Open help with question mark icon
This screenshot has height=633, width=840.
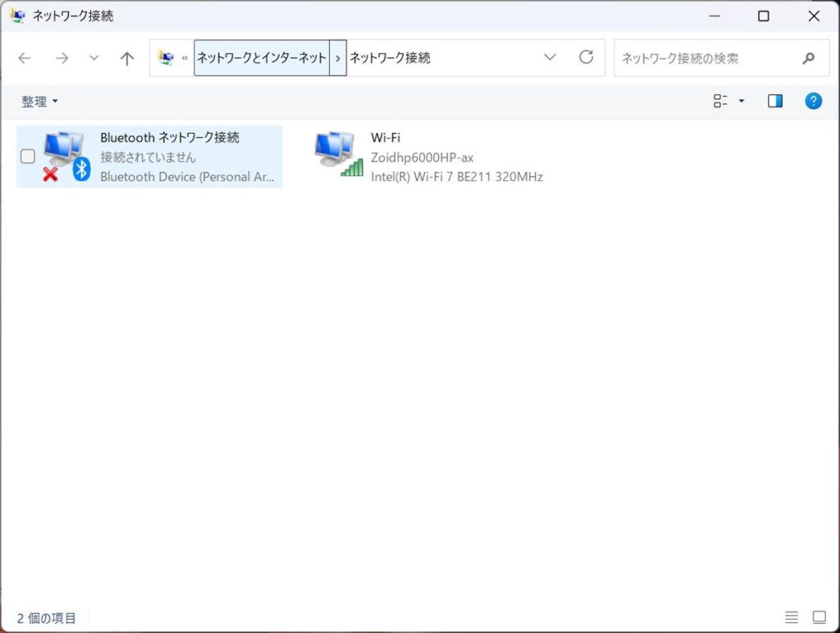click(813, 101)
